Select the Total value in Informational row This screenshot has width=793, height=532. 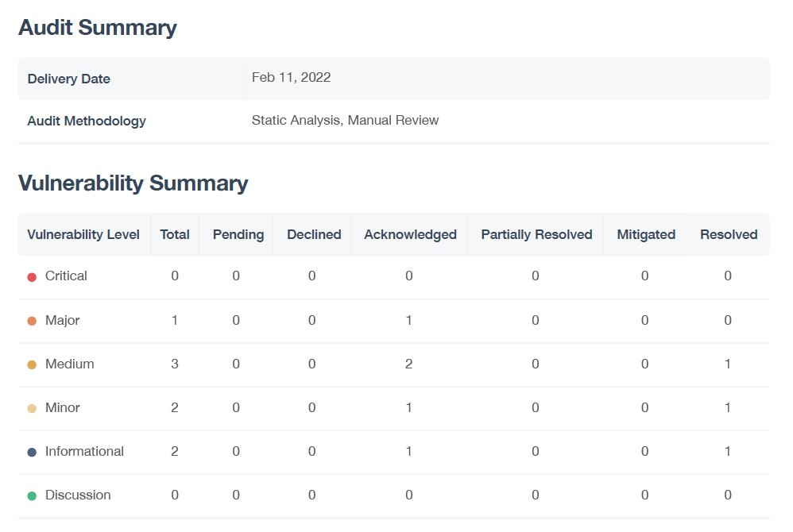coord(175,451)
